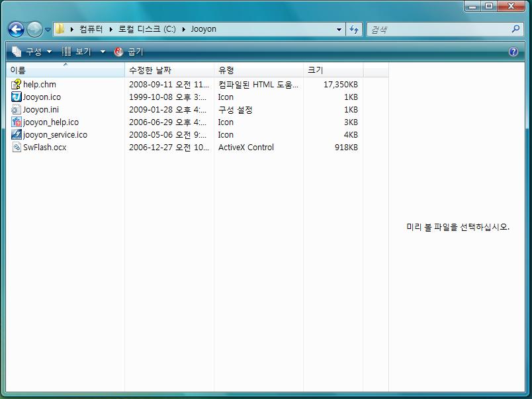Click the Jooyon breadcrumb segment
This screenshot has width=532, height=399.
[x=204, y=29]
